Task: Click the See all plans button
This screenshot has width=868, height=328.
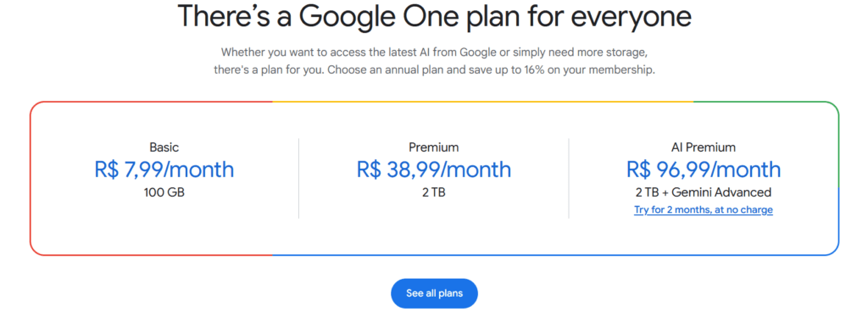Action: tap(434, 293)
